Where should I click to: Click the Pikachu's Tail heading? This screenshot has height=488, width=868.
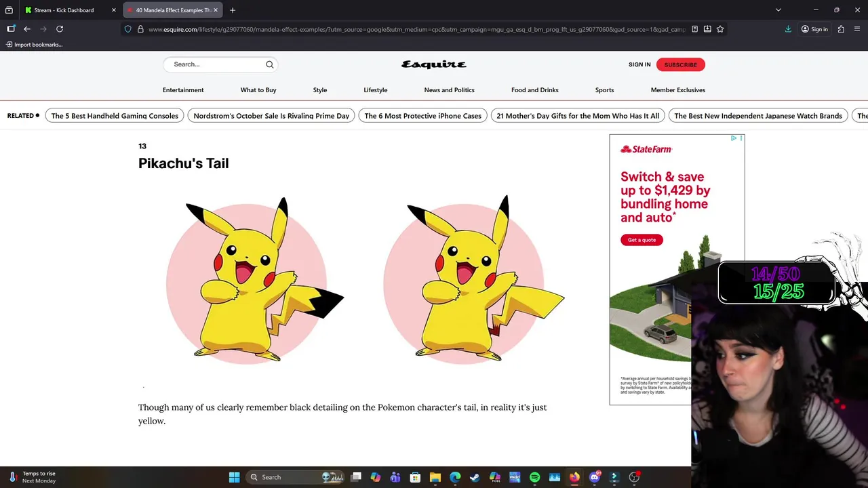pos(184,163)
